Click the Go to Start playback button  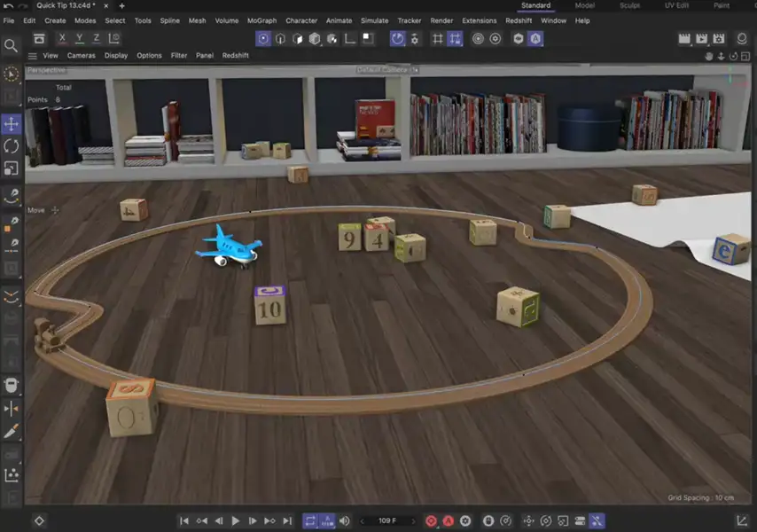point(183,521)
